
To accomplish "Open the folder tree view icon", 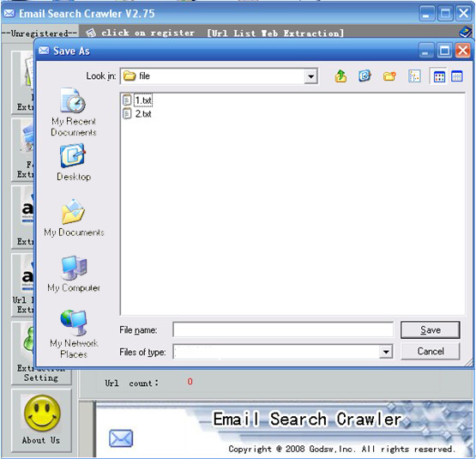I will [x=414, y=76].
